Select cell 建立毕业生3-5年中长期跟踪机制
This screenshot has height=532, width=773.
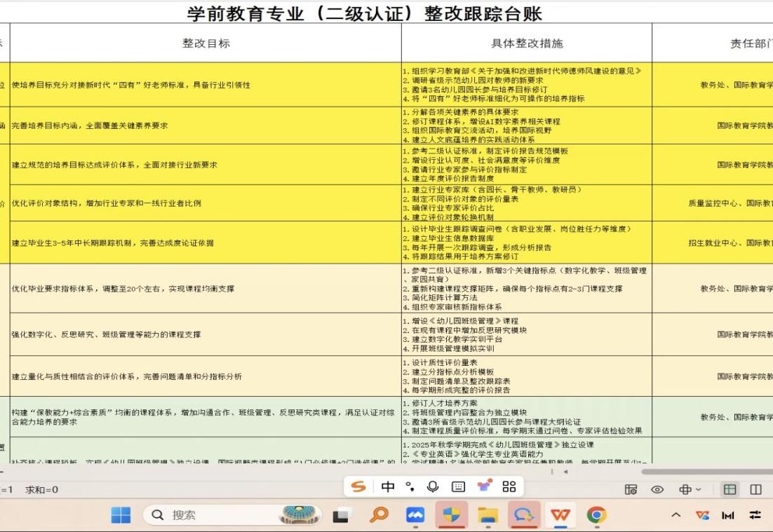click(x=206, y=243)
